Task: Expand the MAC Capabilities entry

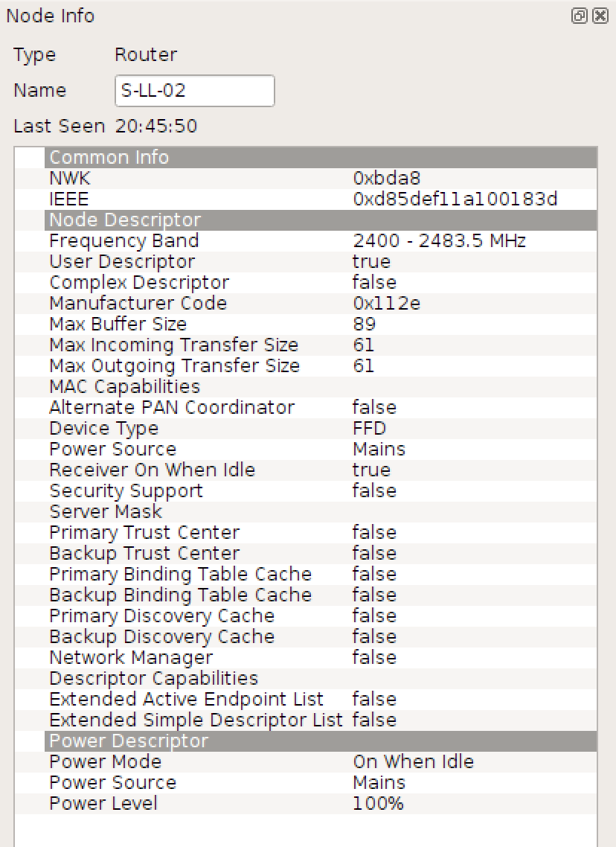Action: [123, 386]
